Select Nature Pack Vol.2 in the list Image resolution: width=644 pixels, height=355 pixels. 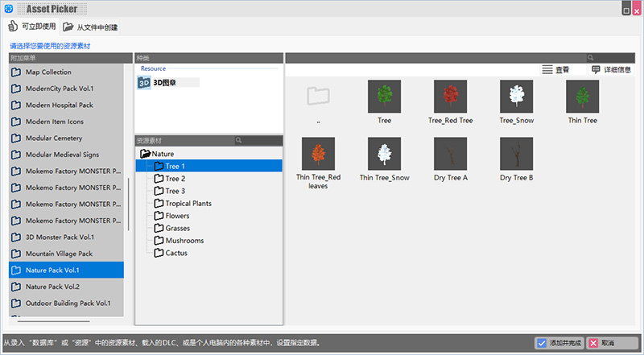click(52, 287)
